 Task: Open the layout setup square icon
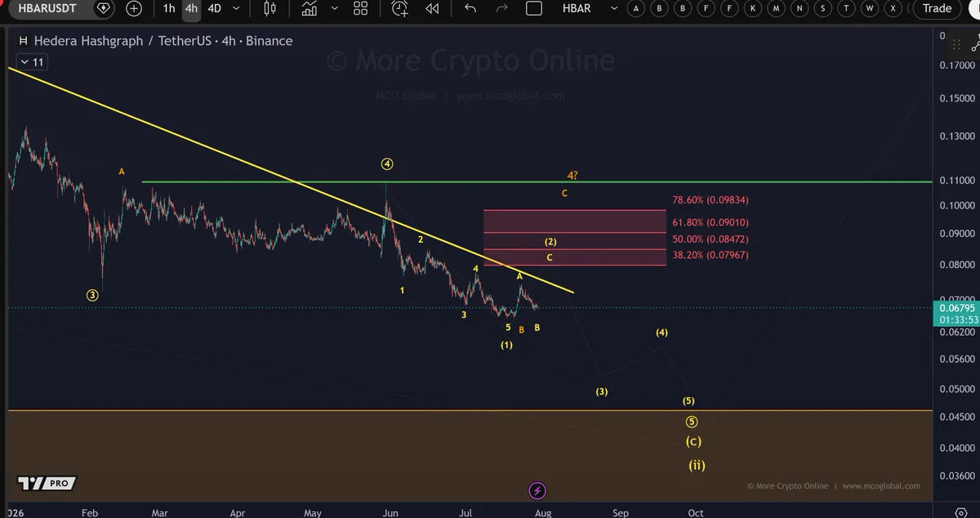(534, 8)
